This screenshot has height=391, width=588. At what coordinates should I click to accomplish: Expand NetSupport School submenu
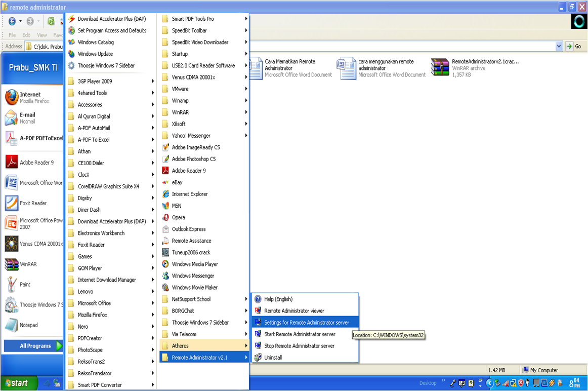[204, 299]
